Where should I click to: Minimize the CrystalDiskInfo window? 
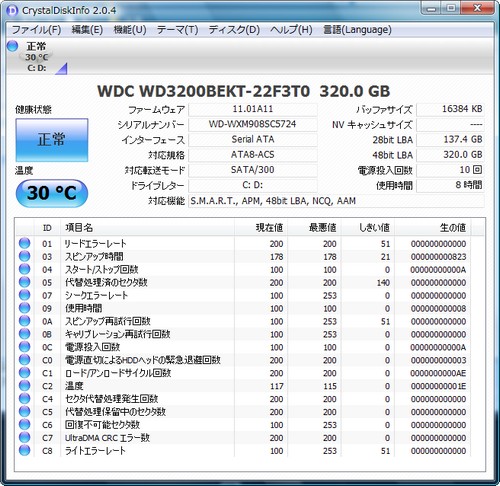(x=431, y=8)
